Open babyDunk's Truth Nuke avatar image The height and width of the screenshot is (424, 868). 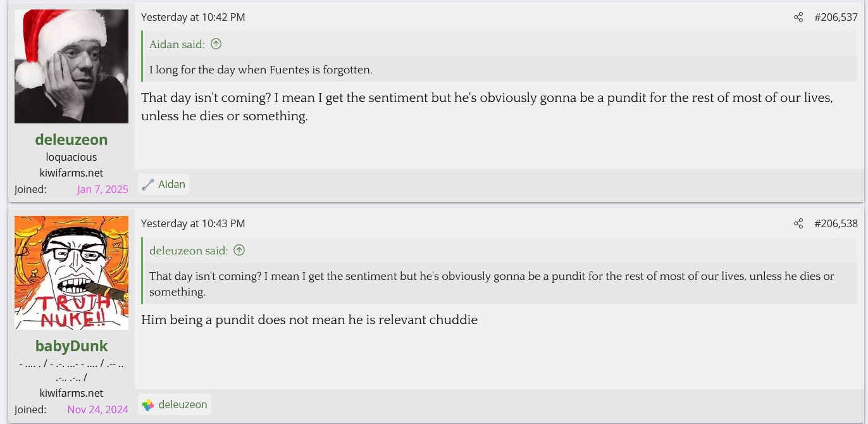(71, 273)
